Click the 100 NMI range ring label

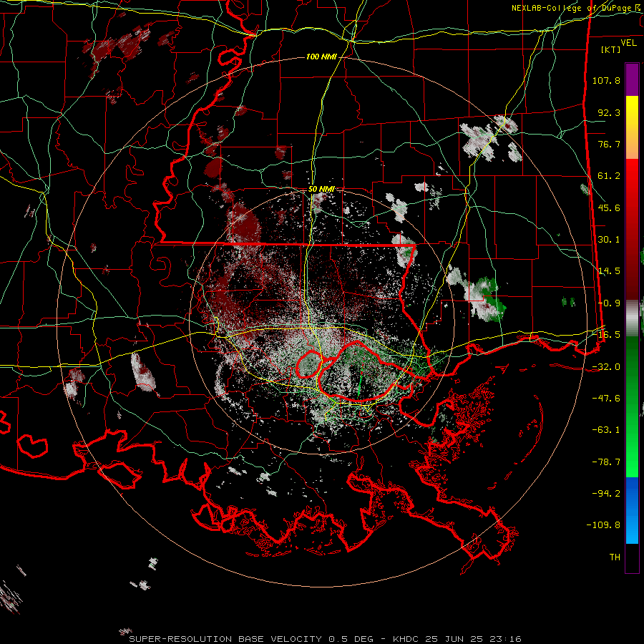point(321,57)
